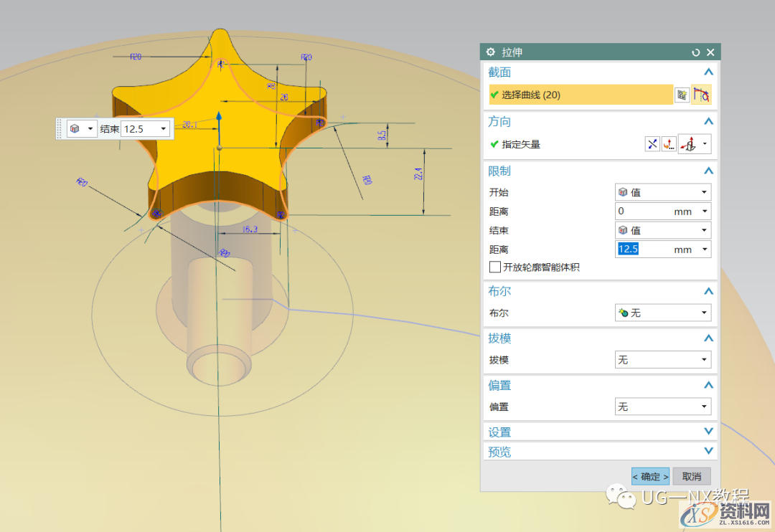
Task: Open the 开始 limit type dropdown
Action: click(663, 192)
